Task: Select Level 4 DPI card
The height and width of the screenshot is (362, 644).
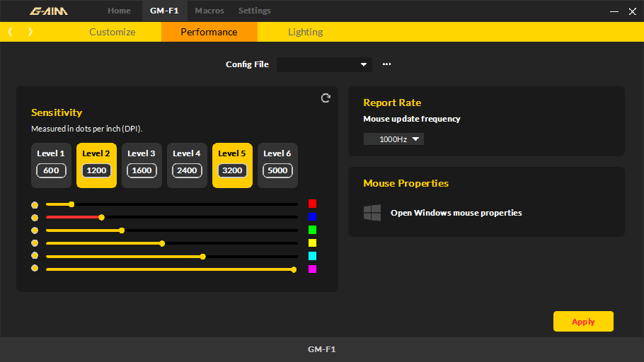Action: tap(187, 165)
